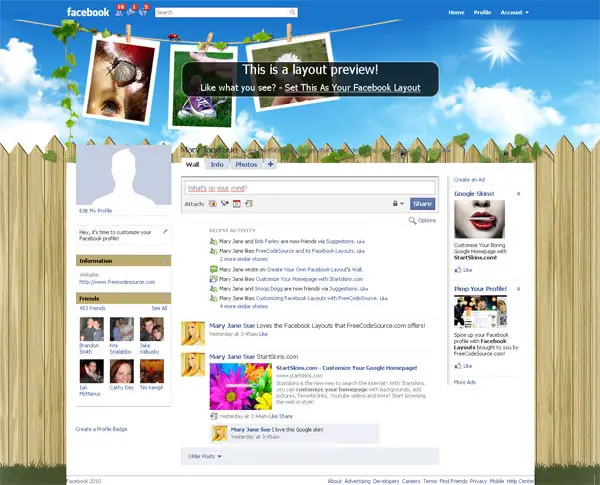The height and width of the screenshot is (485, 600).
Task: Open Cathy Dey friend thumbnail
Action: click(x=122, y=371)
